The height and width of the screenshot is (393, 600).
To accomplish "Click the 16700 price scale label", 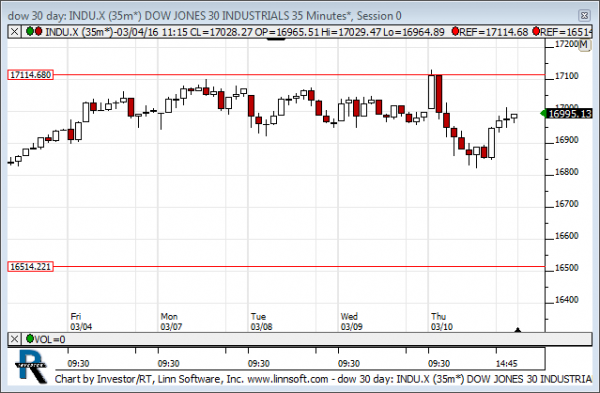I will click(x=567, y=204).
